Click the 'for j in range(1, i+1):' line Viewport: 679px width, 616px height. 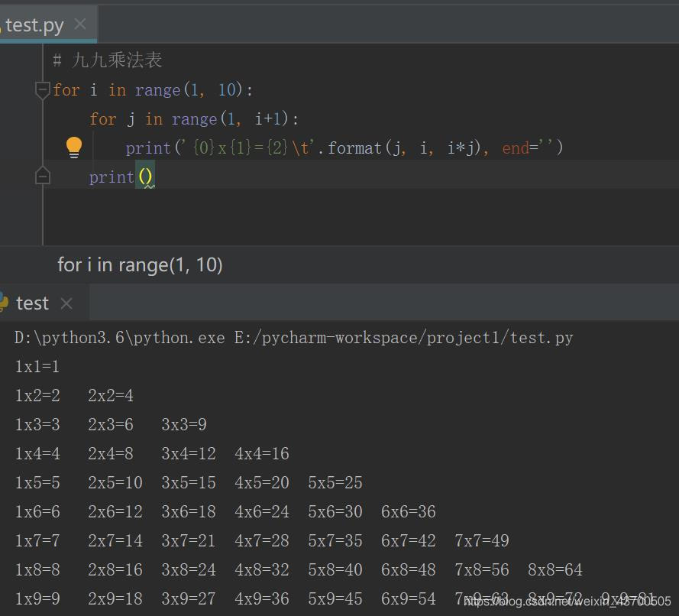point(194,118)
